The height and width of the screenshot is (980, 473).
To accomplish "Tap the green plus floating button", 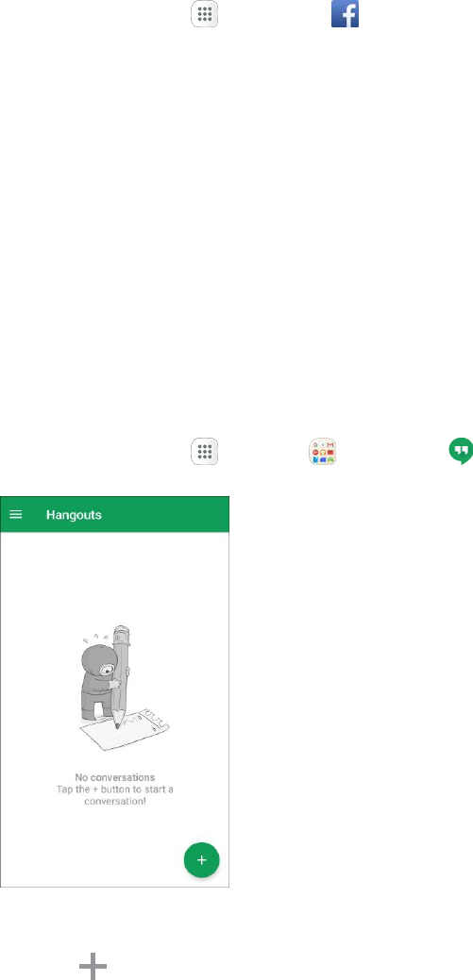I will click(201, 860).
